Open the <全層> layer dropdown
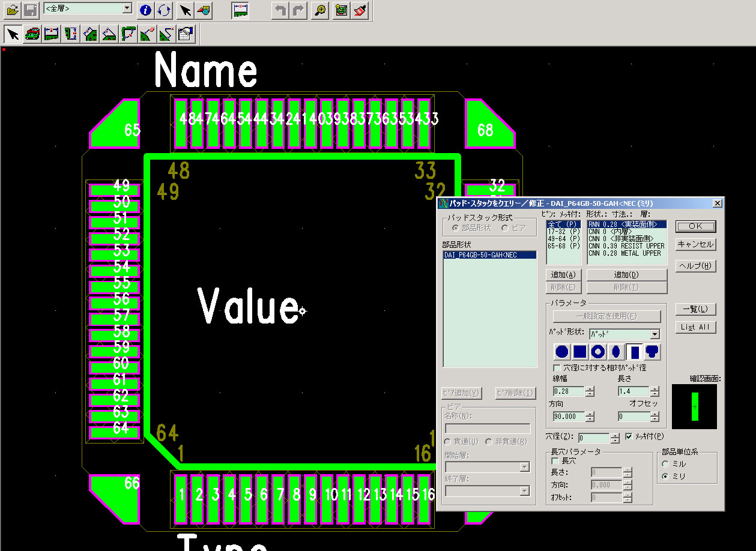Image resolution: width=756 pixels, height=551 pixels. [x=127, y=8]
